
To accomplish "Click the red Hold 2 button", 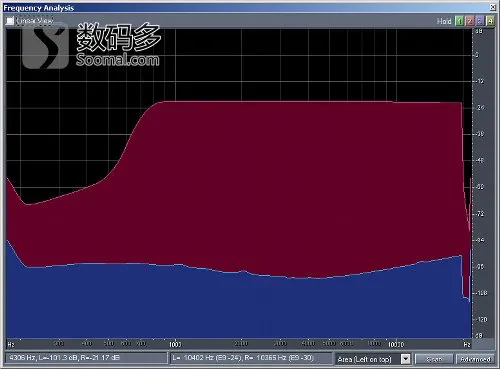I will pyautogui.click(x=470, y=21).
